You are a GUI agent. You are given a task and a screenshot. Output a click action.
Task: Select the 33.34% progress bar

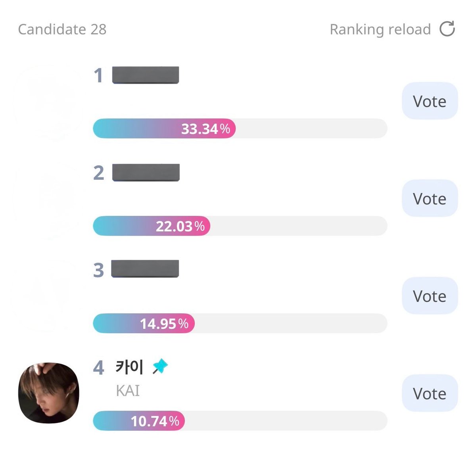click(x=240, y=129)
